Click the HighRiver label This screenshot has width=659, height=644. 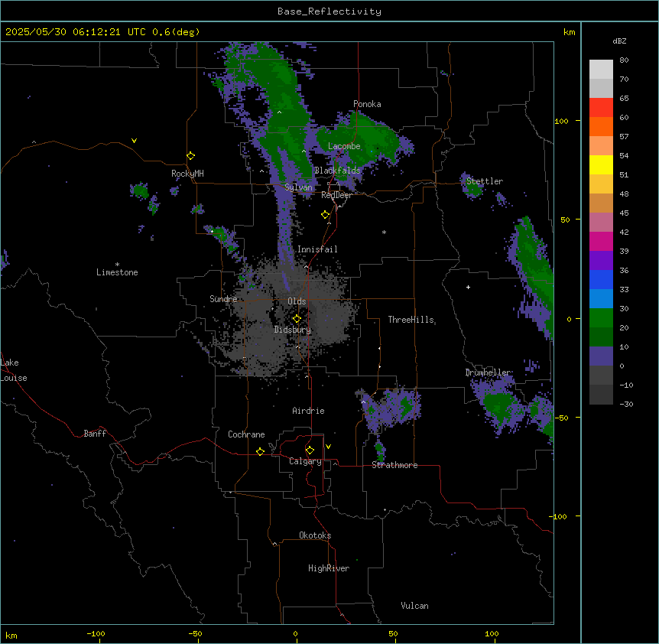329,568
